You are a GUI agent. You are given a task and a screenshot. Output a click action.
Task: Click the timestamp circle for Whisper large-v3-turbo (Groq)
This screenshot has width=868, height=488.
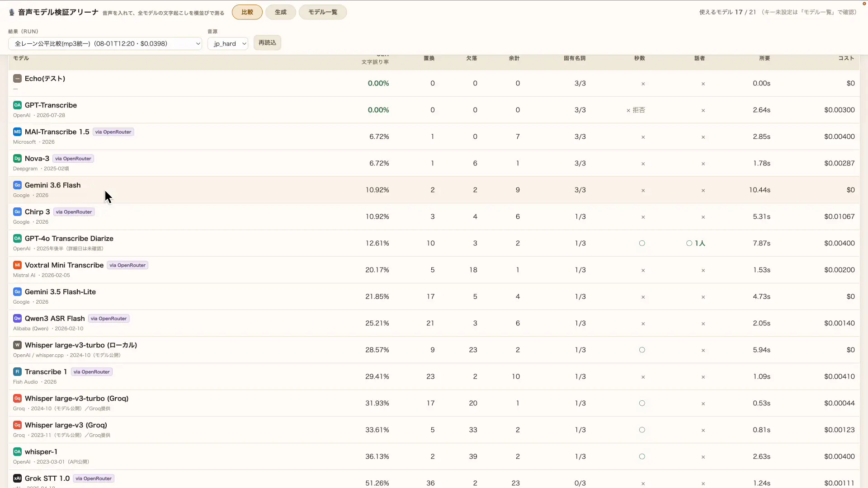pyautogui.click(x=642, y=404)
